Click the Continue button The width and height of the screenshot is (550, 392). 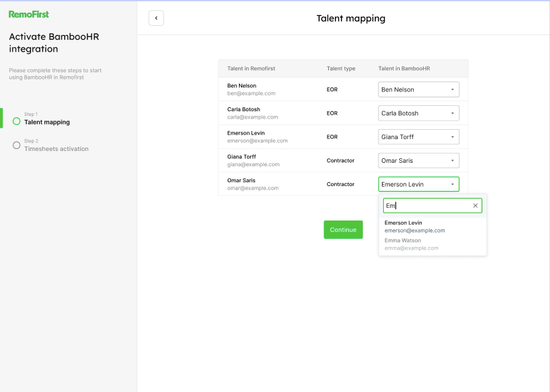click(x=343, y=230)
